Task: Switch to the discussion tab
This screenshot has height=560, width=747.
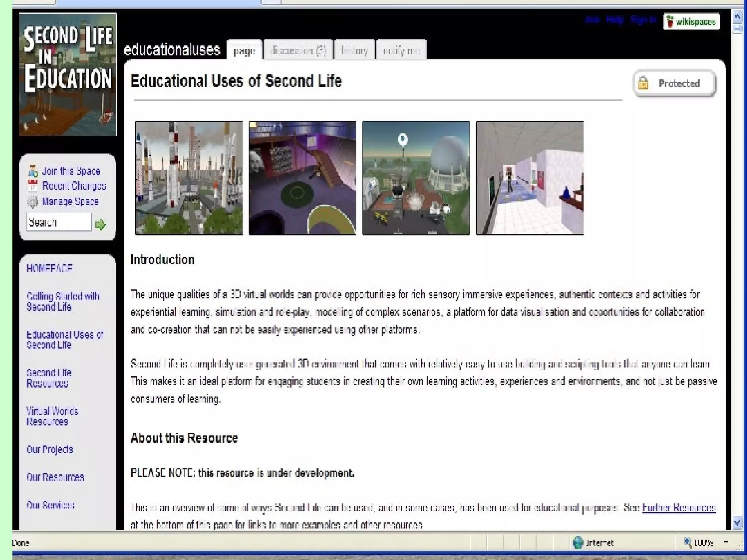Action: pyautogui.click(x=298, y=50)
